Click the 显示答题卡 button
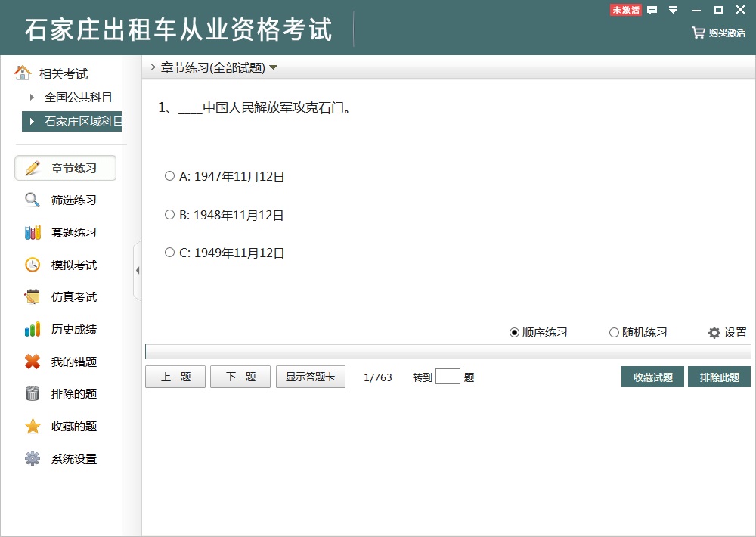This screenshot has height=537, width=756. click(311, 377)
